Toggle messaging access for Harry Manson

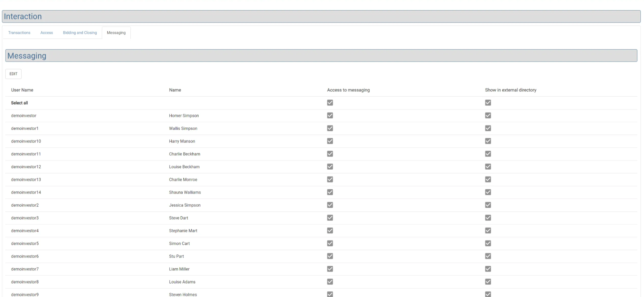click(x=330, y=141)
